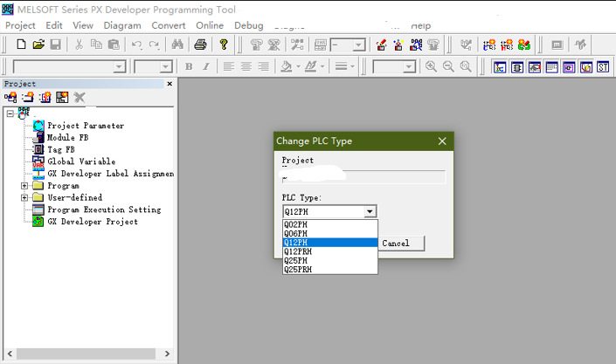The image size is (616, 364).
Task: Expand the Program folder in tree
Action: (24, 186)
